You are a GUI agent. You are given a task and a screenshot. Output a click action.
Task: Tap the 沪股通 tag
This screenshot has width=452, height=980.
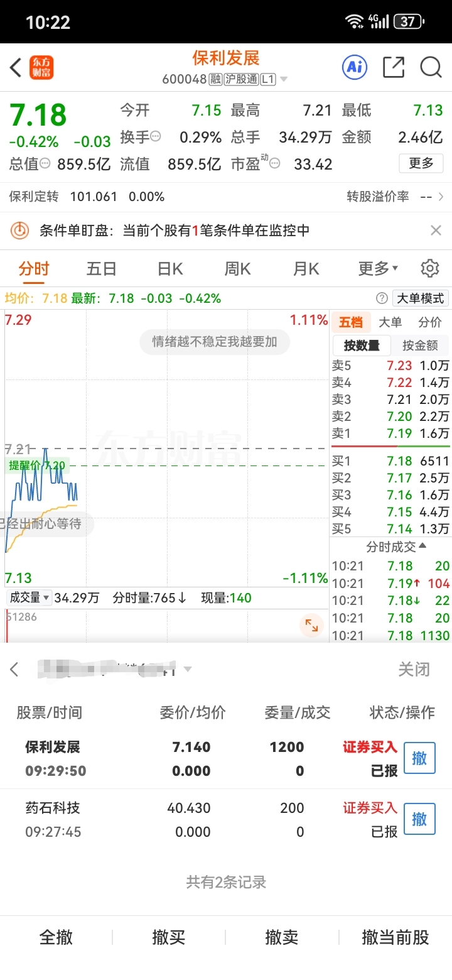pyautogui.click(x=242, y=79)
